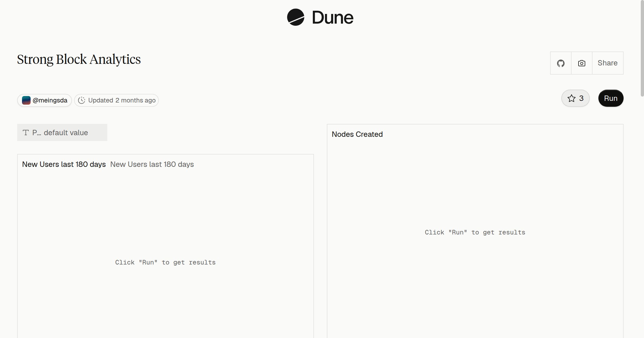Click the clock icon beside Updated

click(82, 100)
